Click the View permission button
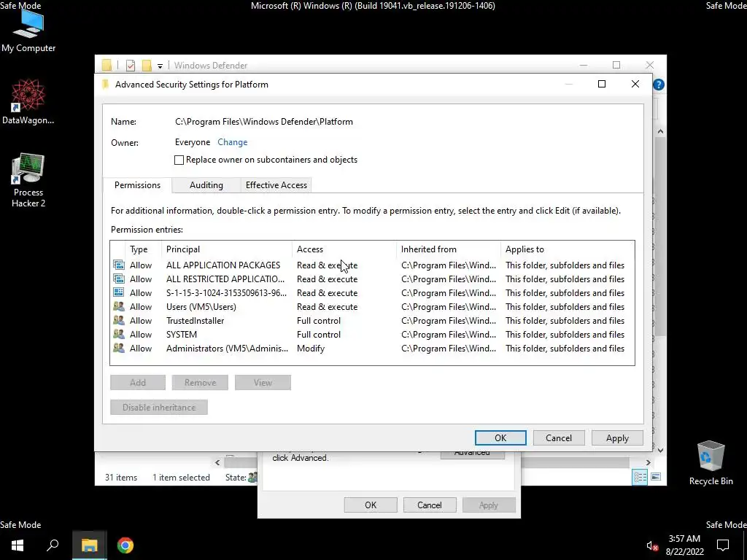 coord(263,382)
